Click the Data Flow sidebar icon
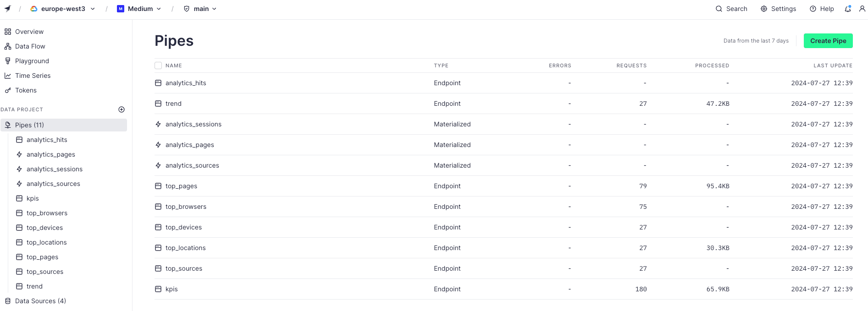The image size is (868, 311). click(8, 46)
